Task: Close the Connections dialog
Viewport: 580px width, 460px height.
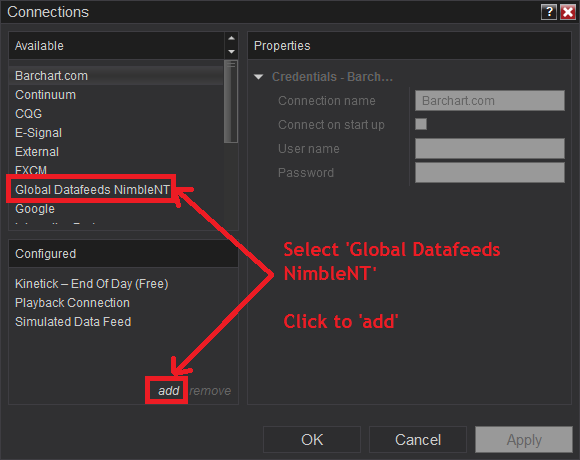Action: pos(568,12)
